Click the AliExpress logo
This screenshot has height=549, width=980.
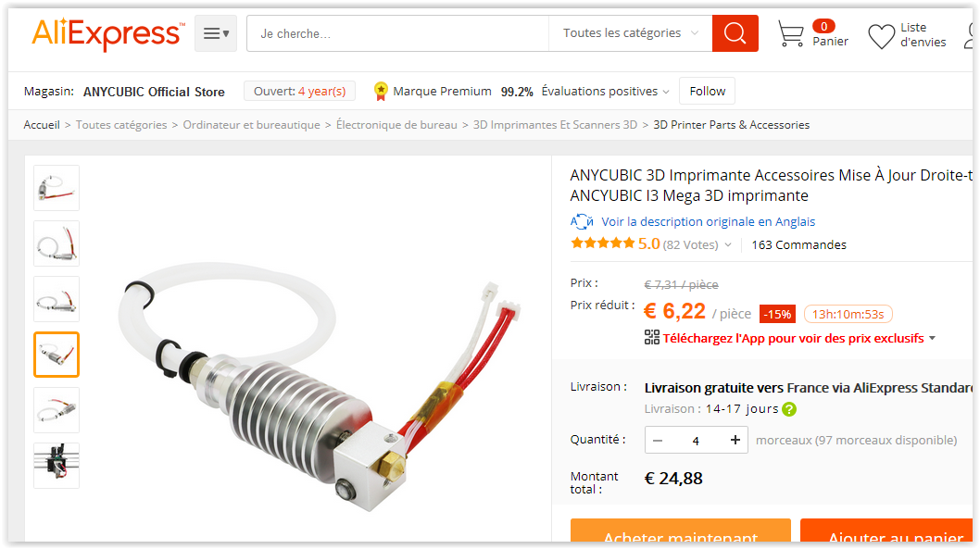point(108,33)
